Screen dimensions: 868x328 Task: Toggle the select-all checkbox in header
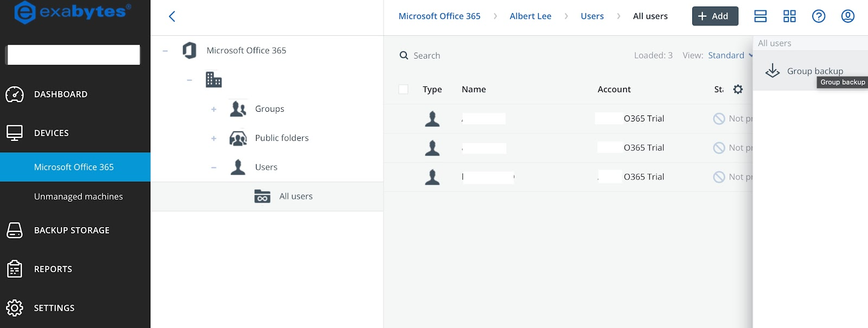pos(404,89)
